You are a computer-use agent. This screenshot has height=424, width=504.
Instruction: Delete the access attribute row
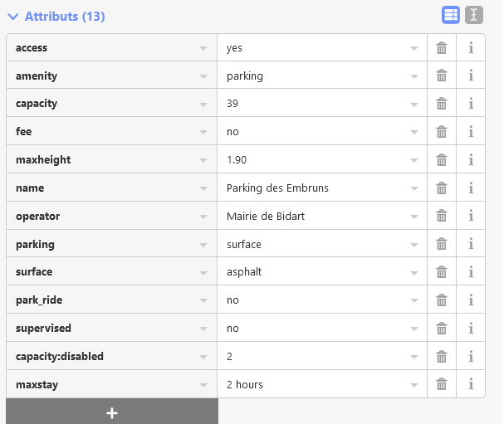tap(442, 48)
